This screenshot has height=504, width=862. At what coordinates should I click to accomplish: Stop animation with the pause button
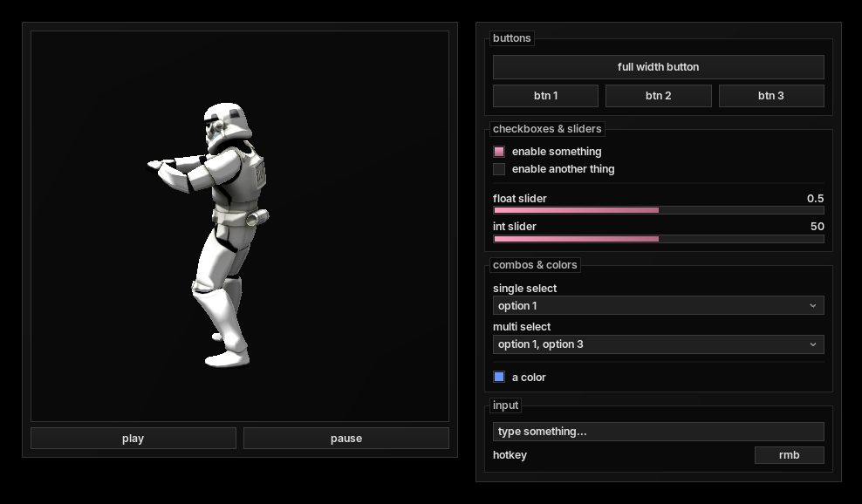[x=346, y=438]
